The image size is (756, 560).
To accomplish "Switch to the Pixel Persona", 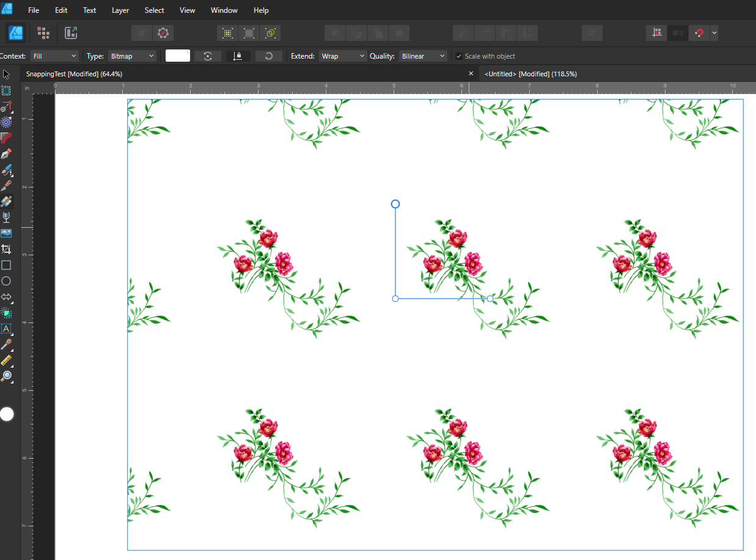I will [x=42, y=32].
